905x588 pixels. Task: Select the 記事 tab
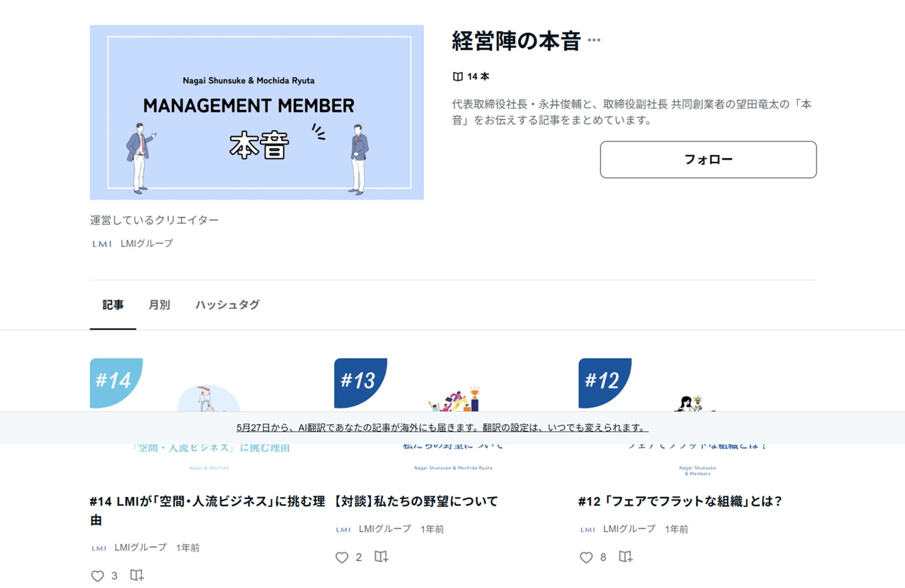click(113, 305)
